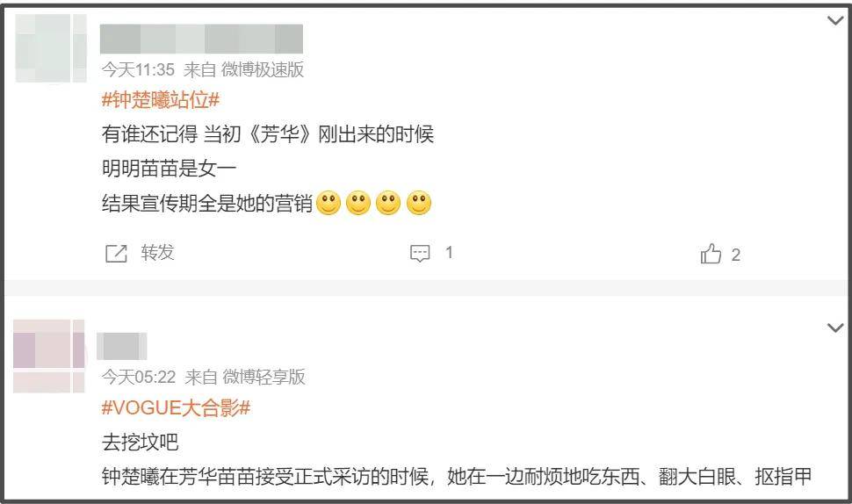Click the 今天05:22 timestamp
This screenshot has width=852, height=504.
click(139, 377)
